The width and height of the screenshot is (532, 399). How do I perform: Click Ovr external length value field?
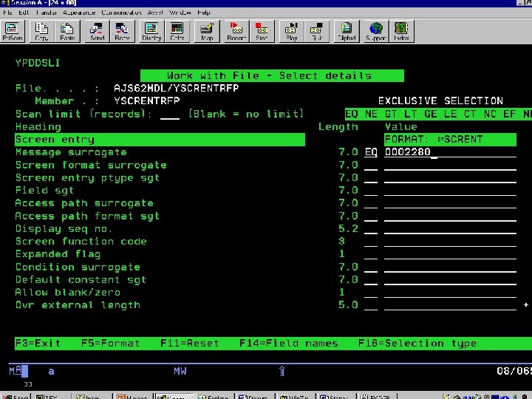(450, 305)
